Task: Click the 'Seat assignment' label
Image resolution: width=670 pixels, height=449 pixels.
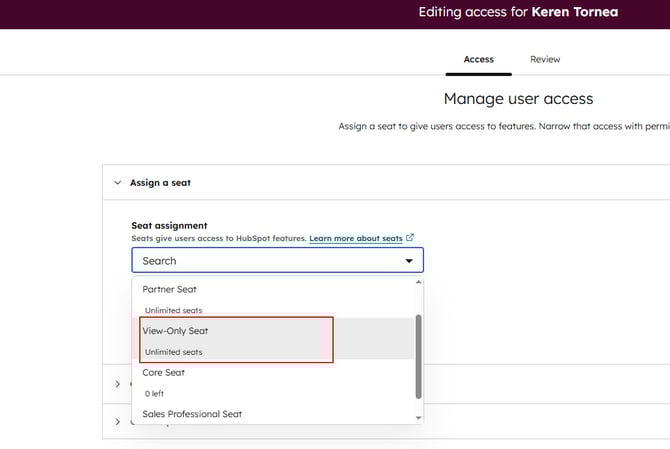Action: pos(169,226)
